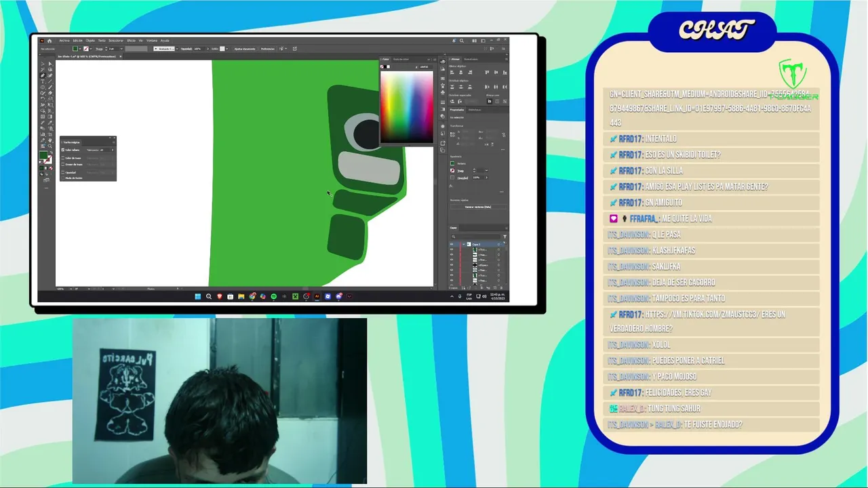This screenshot has height=488, width=868.
Task: Click horizontal align right icon
Action: point(470,73)
